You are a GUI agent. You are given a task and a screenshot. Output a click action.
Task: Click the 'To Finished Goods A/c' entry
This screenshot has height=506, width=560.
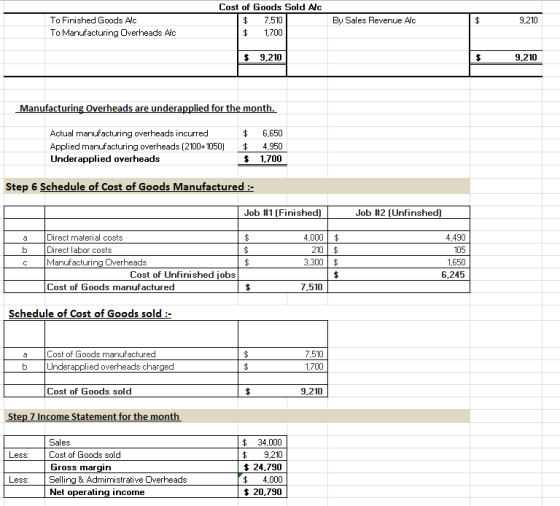click(x=93, y=20)
